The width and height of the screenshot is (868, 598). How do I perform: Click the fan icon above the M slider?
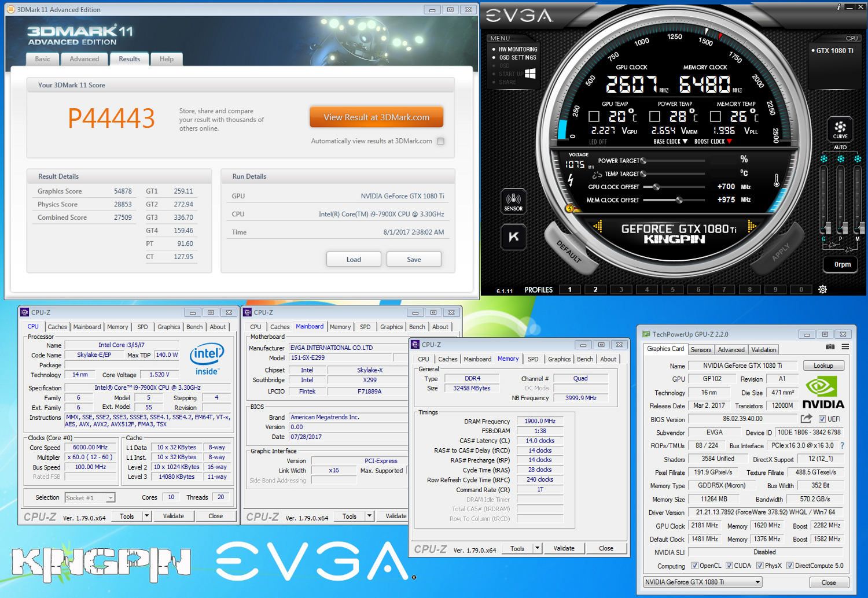[x=858, y=158]
